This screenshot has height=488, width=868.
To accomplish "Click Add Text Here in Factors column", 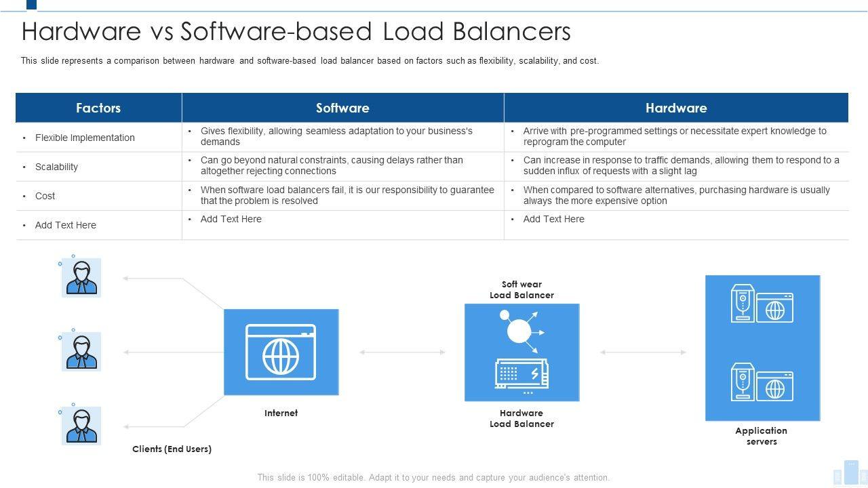I will click(x=66, y=225).
